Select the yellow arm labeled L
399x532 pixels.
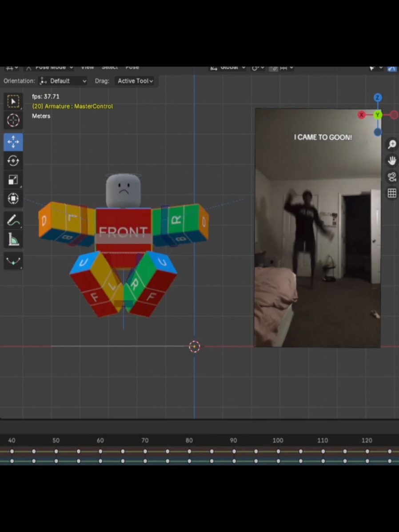[x=67, y=223]
